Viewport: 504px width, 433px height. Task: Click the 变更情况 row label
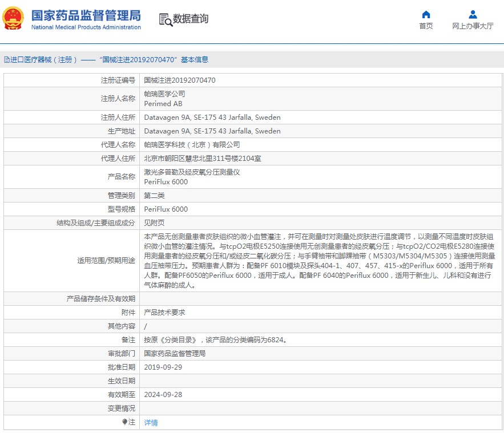point(122,408)
